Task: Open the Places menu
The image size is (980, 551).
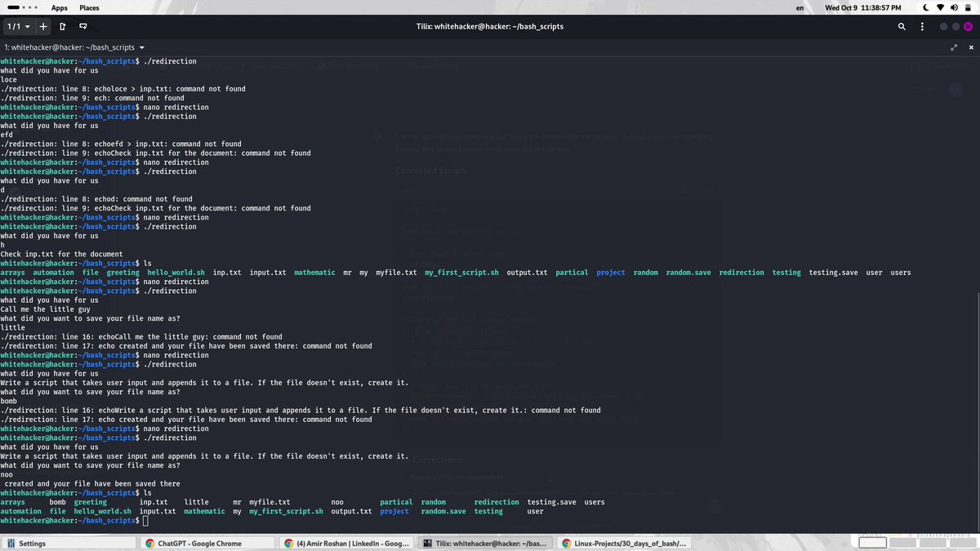Action: coord(89,7)
